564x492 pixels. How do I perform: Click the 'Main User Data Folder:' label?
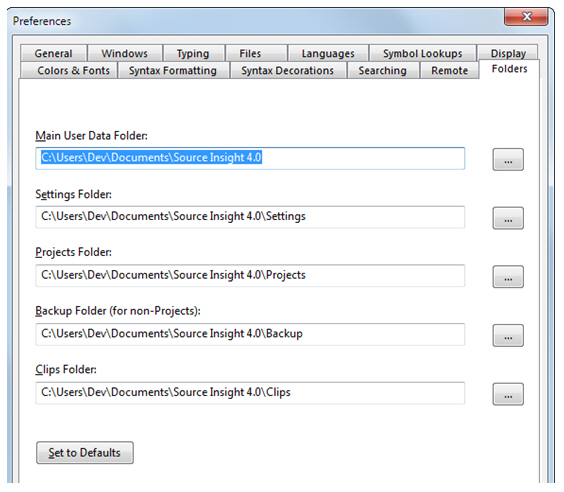(91, 136)
